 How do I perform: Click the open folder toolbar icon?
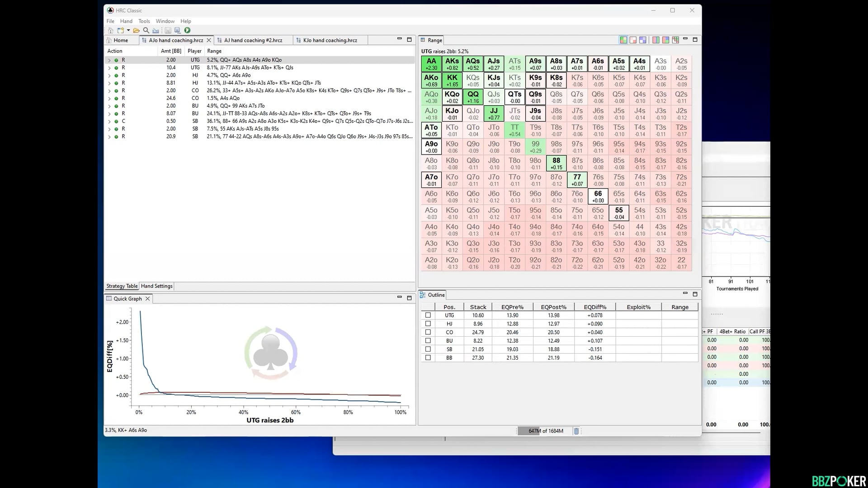(x=136, y=30)
